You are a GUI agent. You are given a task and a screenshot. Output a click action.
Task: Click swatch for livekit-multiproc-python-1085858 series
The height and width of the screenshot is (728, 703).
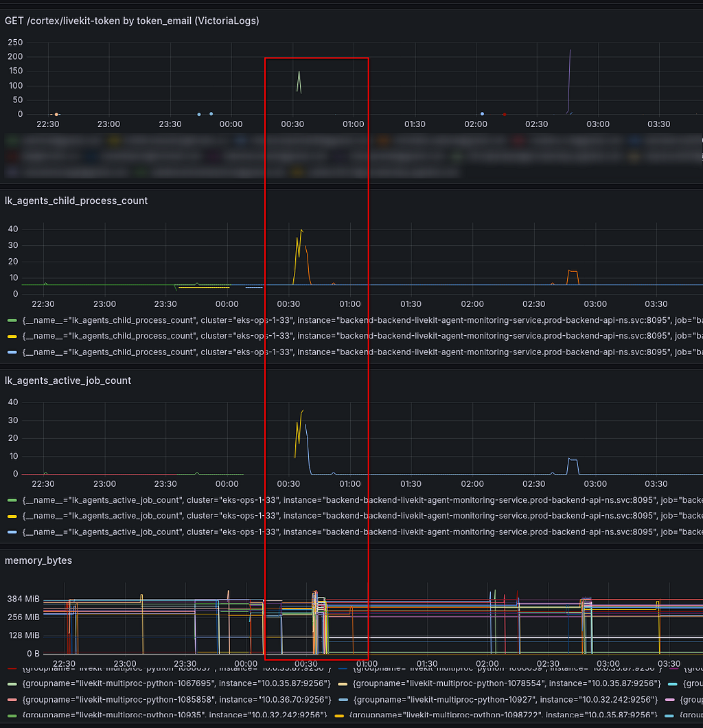pos(12,700)
